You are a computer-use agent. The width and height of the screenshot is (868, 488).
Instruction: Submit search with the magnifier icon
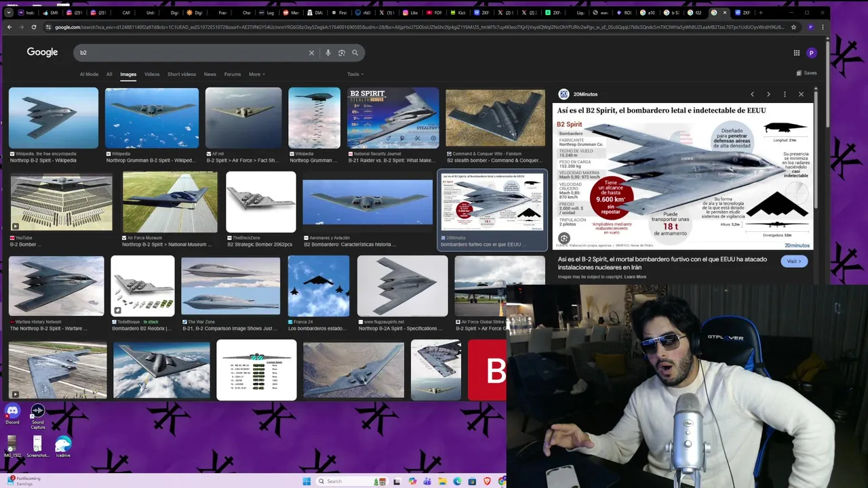tap(355, 53)
